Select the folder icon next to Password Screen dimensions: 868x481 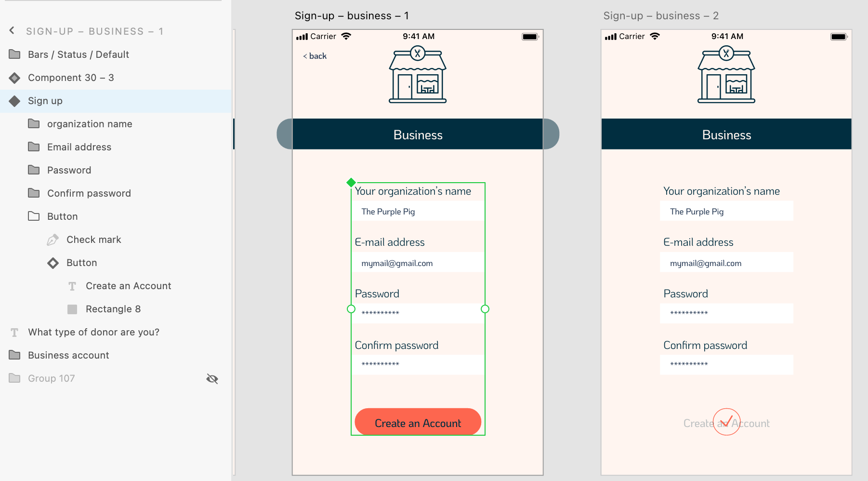34,170
